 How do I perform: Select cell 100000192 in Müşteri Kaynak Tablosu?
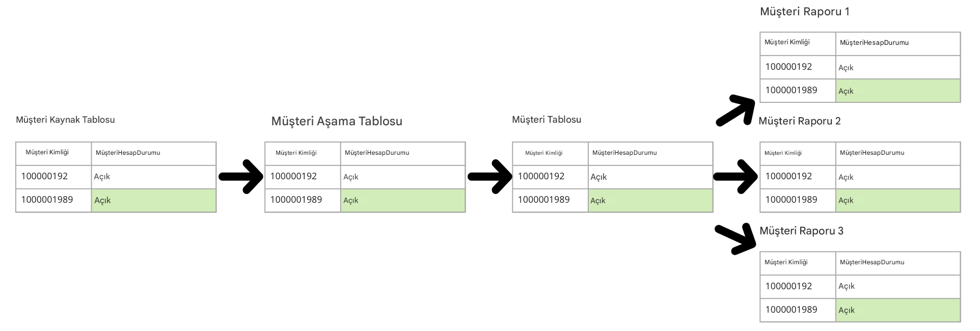tap(53, 177)
